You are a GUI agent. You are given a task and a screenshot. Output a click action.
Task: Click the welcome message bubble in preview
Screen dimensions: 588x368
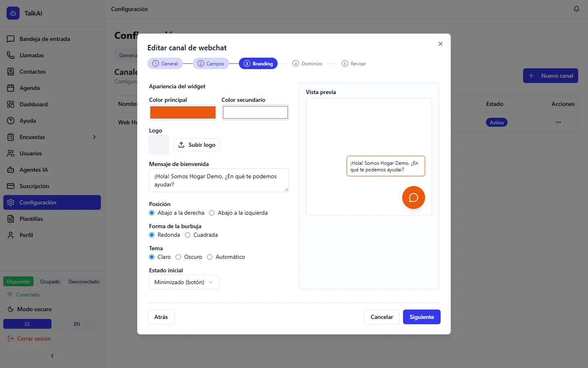click(x=386, y=166)
